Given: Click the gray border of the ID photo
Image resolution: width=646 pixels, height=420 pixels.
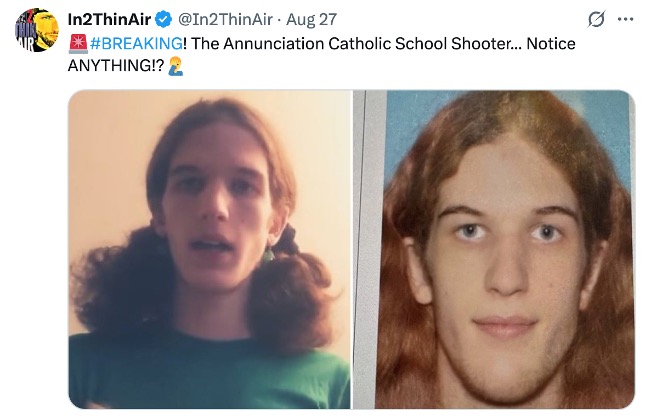Looking at the screenshot, I should pos(370,249).
